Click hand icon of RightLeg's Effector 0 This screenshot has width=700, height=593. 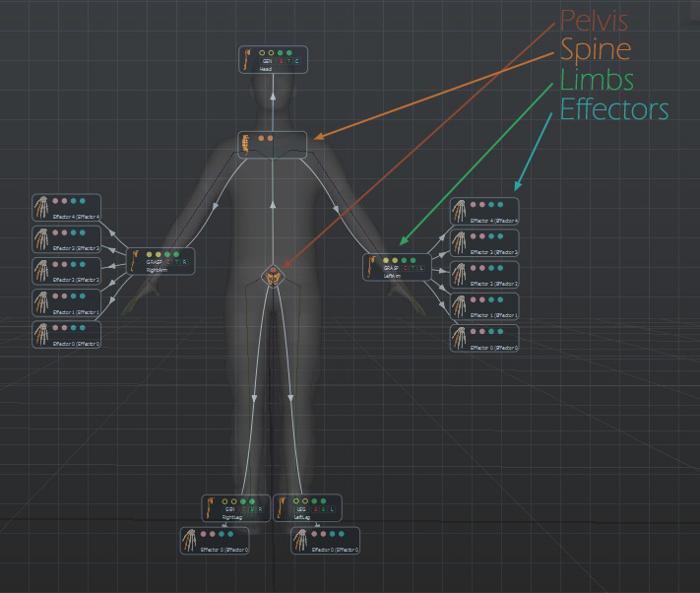coord(189,541)
